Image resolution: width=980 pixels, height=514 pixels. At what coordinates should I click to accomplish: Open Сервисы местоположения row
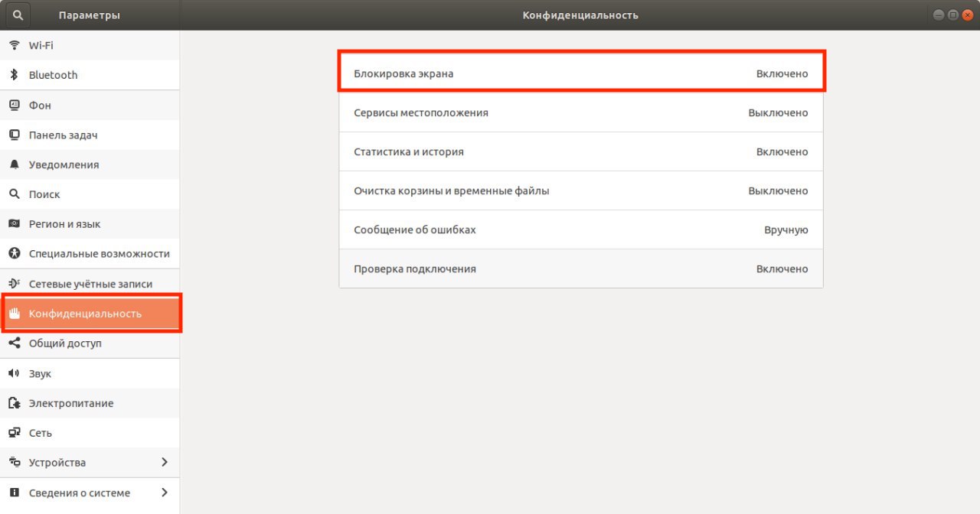click(580, 112)
